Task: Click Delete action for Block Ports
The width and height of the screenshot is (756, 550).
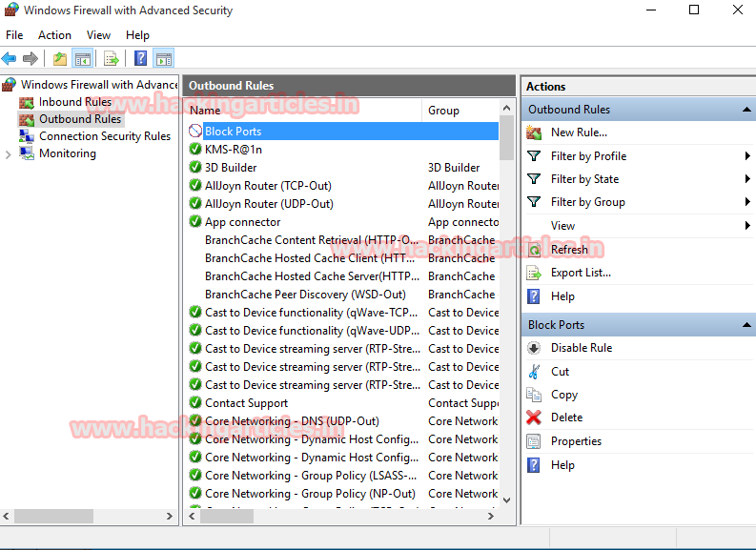Action: pos(566,418)
